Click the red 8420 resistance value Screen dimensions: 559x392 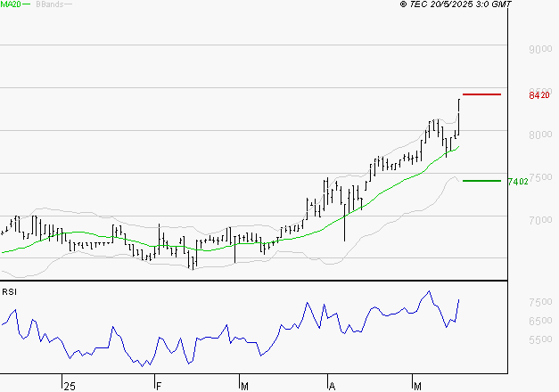(539, 95)
